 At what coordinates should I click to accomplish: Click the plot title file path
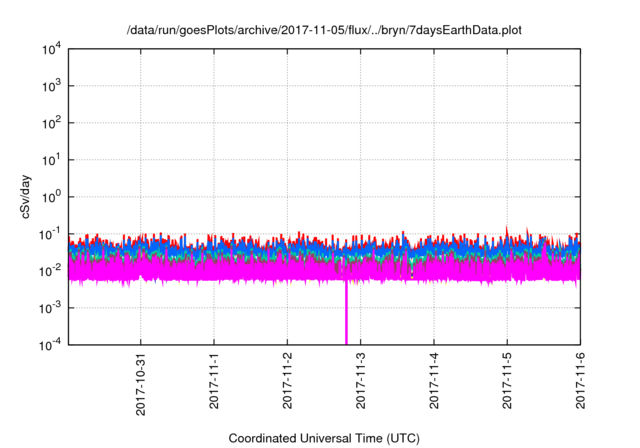point(324,30)
